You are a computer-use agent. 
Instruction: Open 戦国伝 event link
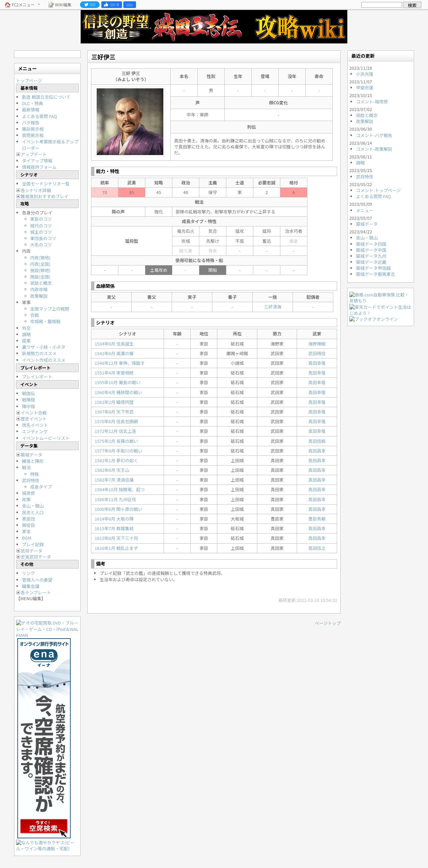tap(28, 393)
